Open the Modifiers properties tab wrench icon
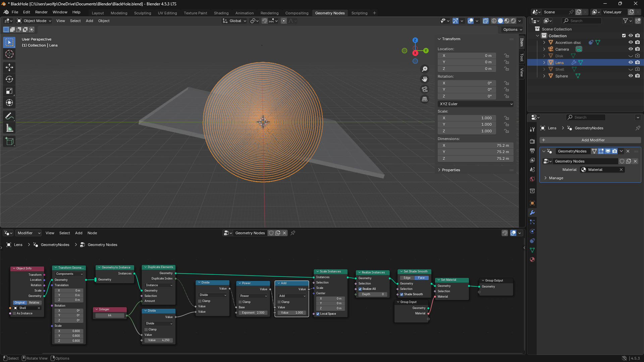Screen dimensions: 644x362 point(532,213)
